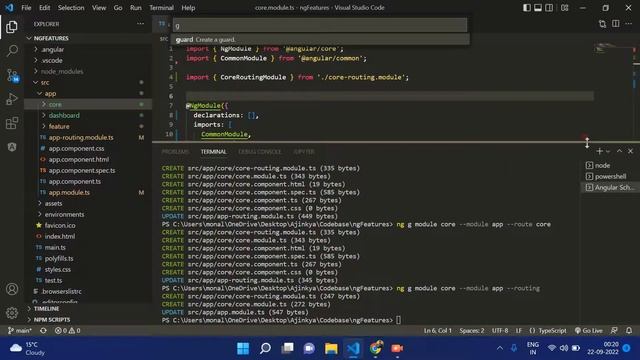
Task: Switch to the JUPYTER tab
Action: [x=304, y=151]
